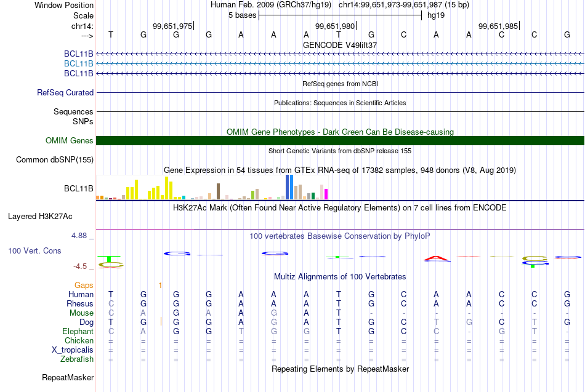Select the Chicken species row label
The image size is (585, 392).
[79, 340]
